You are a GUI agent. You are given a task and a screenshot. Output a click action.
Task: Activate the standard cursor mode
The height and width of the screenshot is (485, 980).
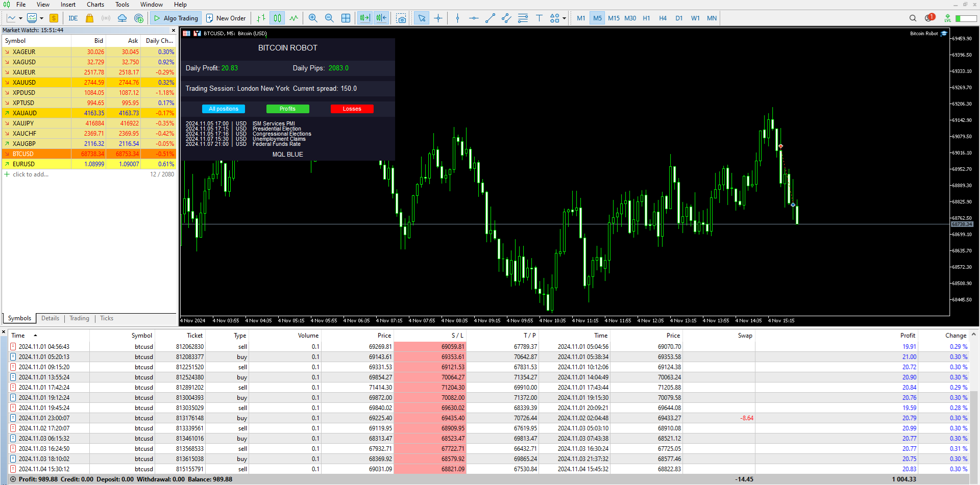click(x=422, y=18)
